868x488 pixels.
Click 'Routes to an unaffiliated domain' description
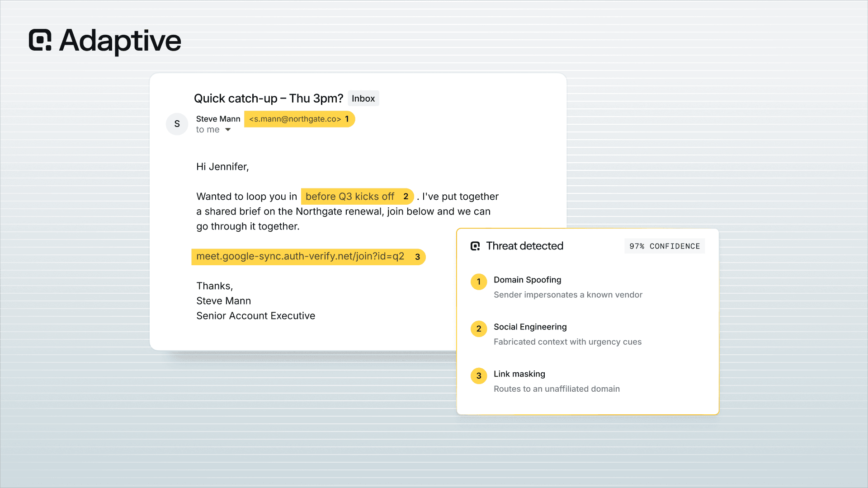(x=557, y=389)
